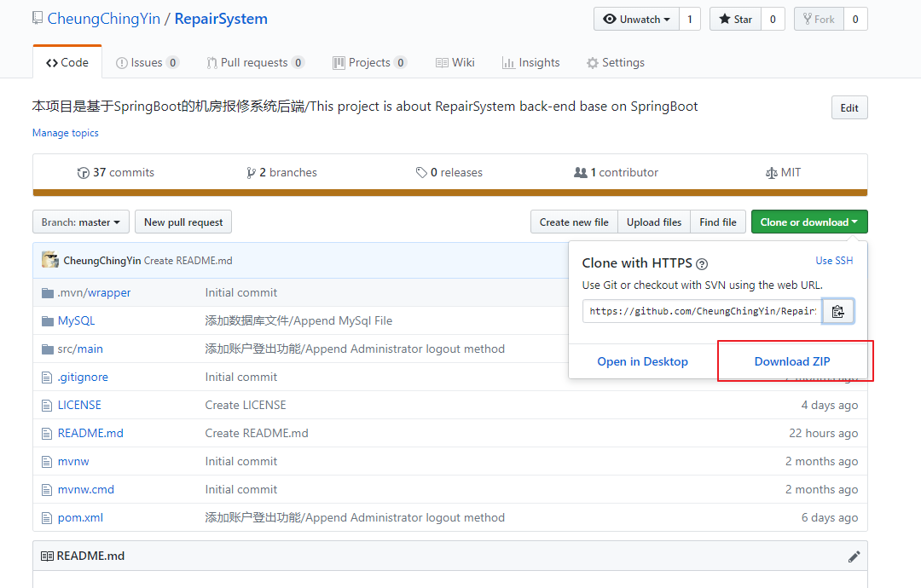Open the mvnw.cmd file

coord(86,490)
